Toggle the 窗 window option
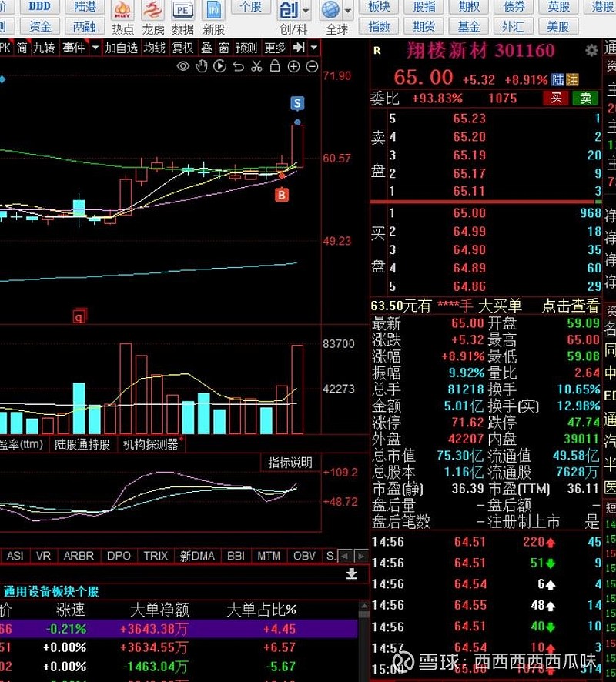This screenshot has width=616, height=682. (x=223, y=48)
